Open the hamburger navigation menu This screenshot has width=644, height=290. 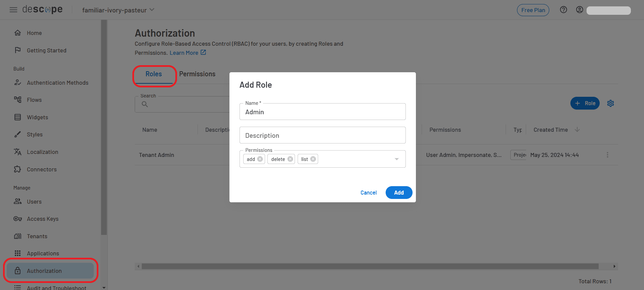tap(13, 10)
